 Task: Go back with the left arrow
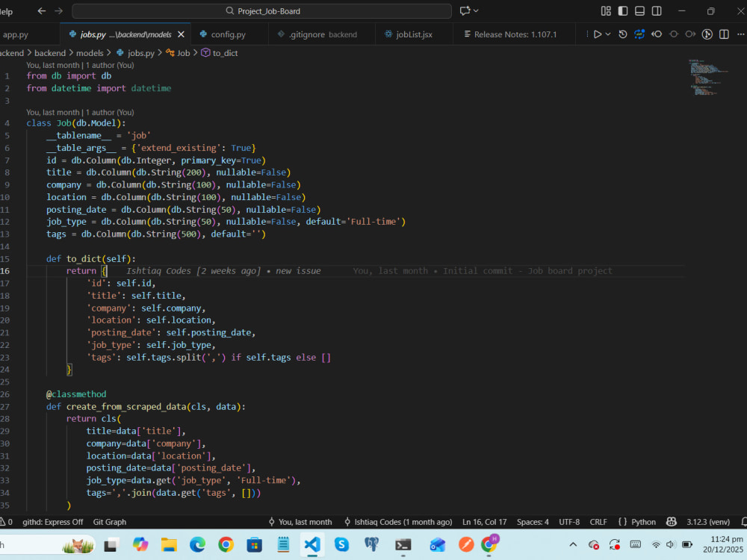pyautogui.click(x=41, y=11)
